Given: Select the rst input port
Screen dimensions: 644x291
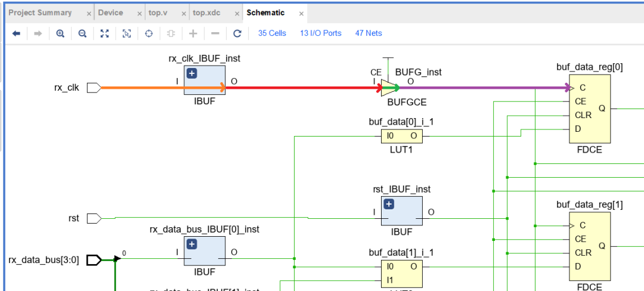Looking at the screenshot, I should tap(94, 218).
